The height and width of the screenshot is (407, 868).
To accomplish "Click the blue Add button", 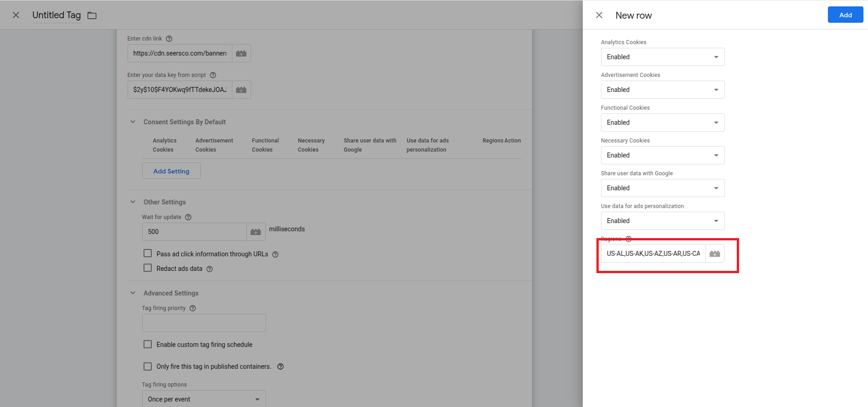I will (845, 15).
